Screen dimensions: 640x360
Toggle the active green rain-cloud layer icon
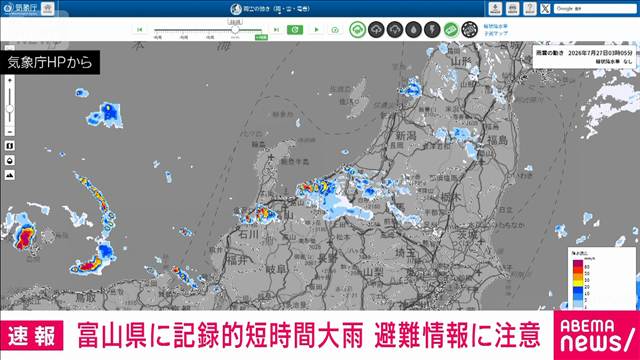click(x=358, y=29)
